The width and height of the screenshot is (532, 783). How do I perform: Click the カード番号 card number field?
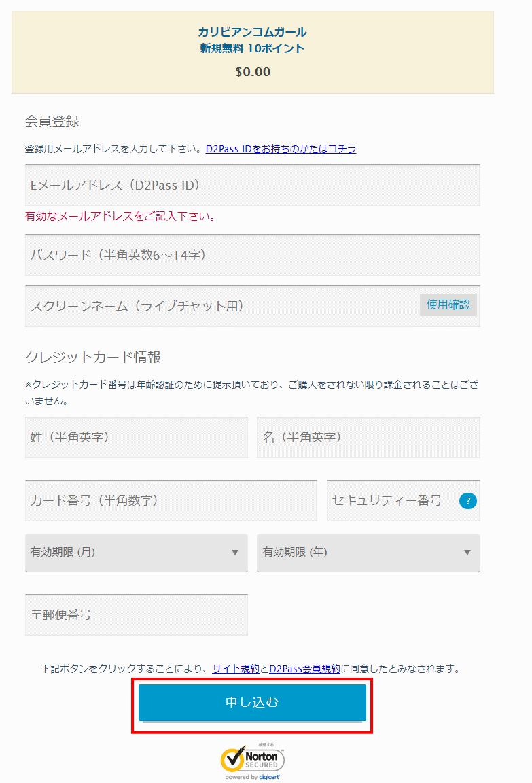[171, 500]
